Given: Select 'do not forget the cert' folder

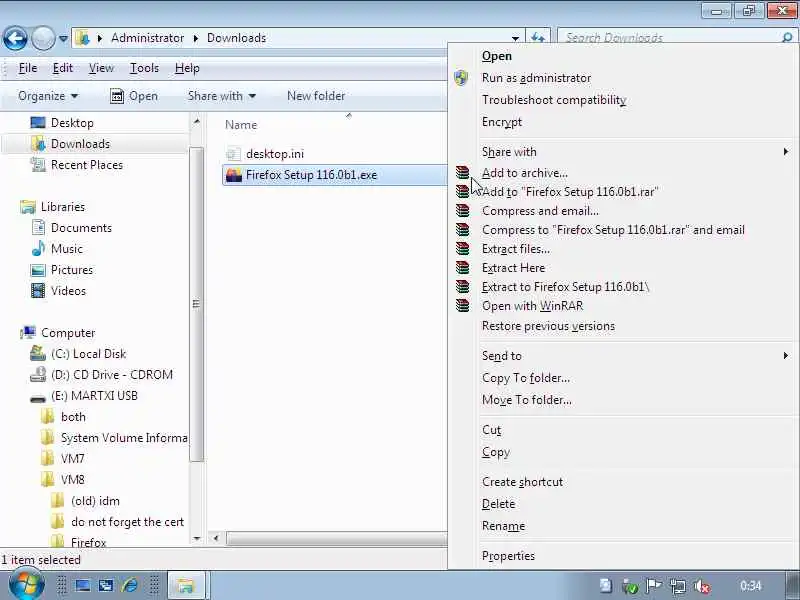Looking at the screenshot, I should 127,522.
